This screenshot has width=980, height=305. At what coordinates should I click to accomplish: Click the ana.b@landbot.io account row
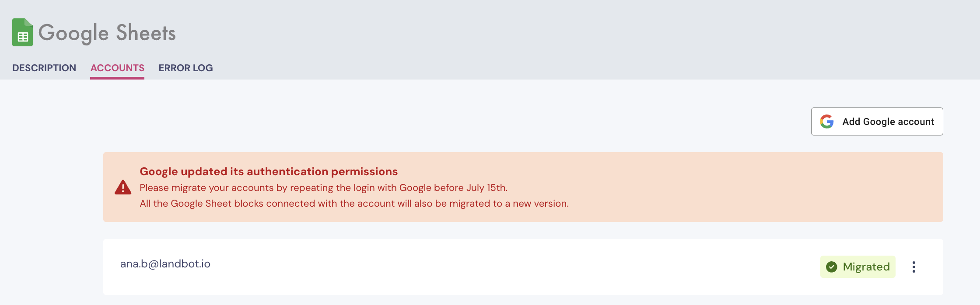pyautogui.click(x=523, y=267)
